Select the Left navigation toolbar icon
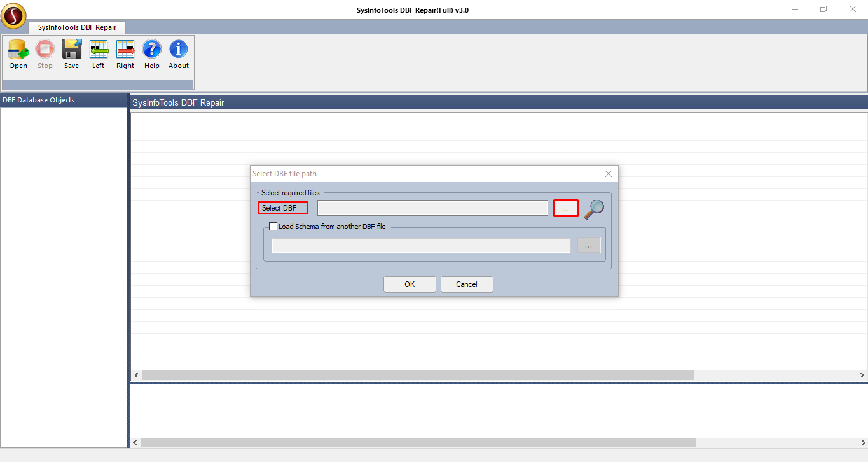 (99, 50)
